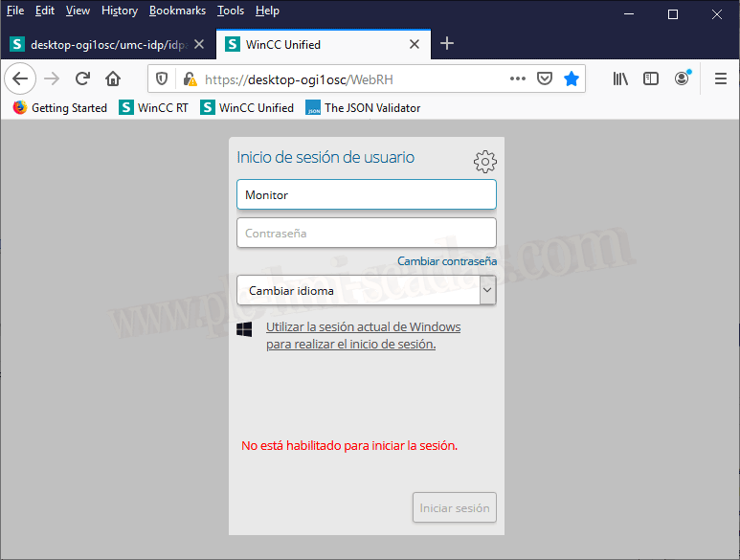The image size is (740, 560).
Task: Open the login settings gear icon
Action: 485,161
